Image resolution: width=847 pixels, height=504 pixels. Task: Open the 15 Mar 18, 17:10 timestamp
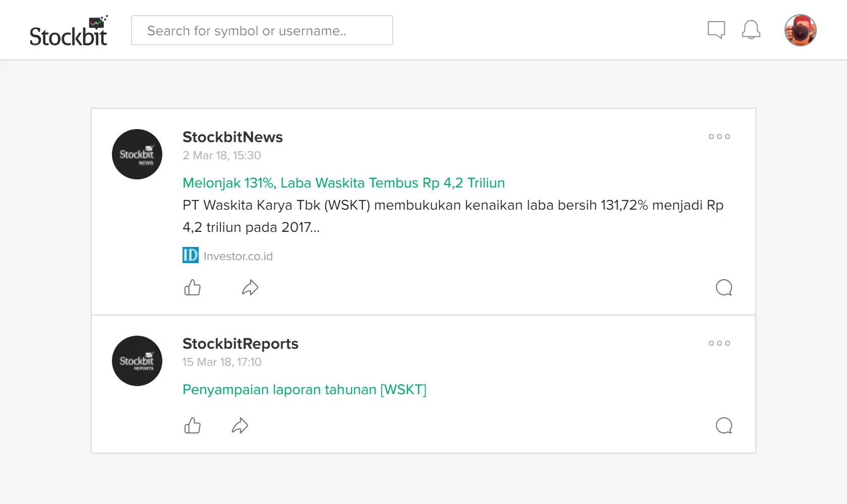click(x=222, y=362)
